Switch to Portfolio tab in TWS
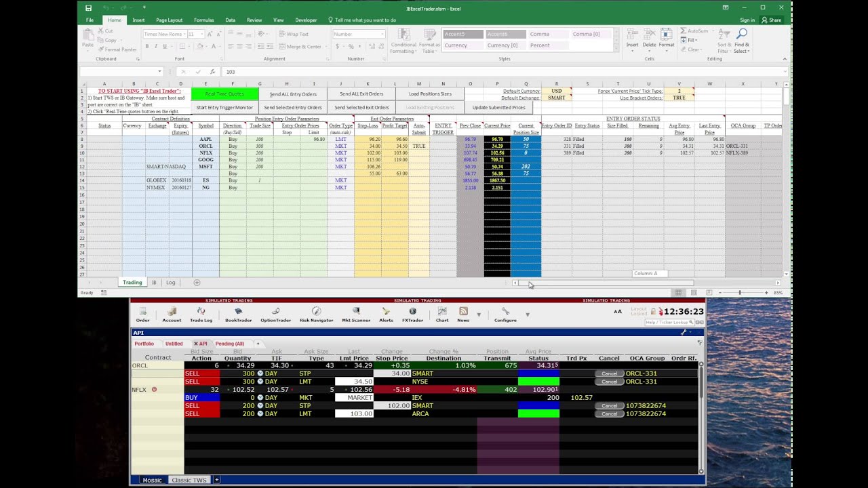Image resolution: width=868 pixels, height=488 pixels. point(144,344)
